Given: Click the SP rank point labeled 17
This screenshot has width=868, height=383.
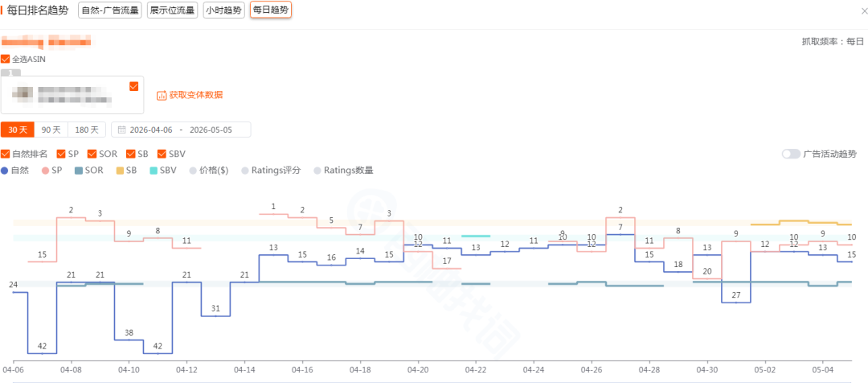Looking at the screenshot, I should (447, 268).
